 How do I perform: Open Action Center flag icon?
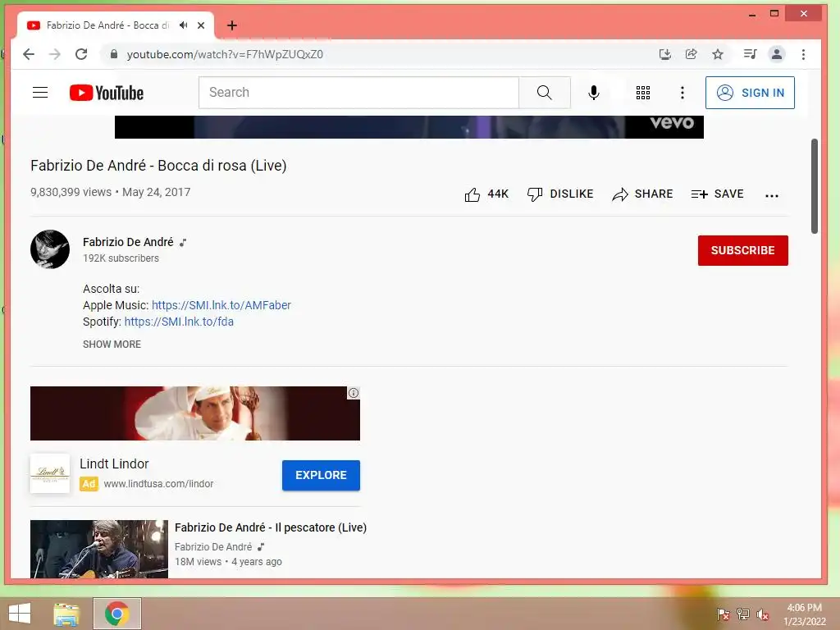coord(724,614)
